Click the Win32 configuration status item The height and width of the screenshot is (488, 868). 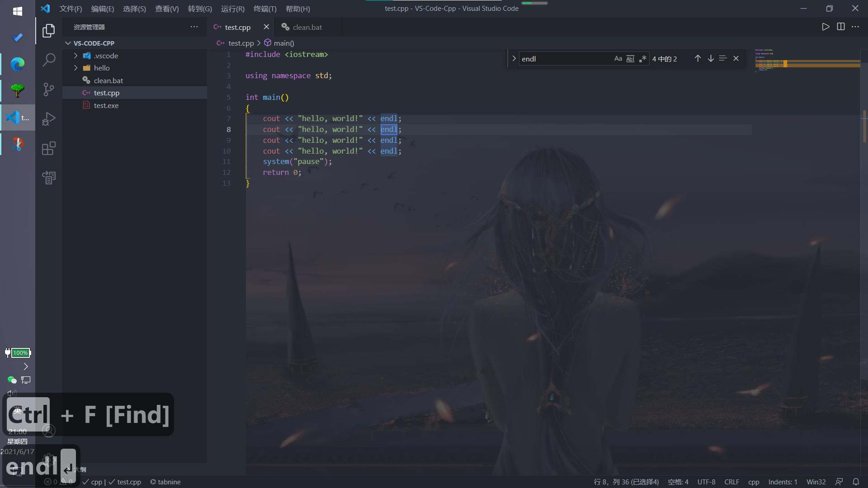816,482
